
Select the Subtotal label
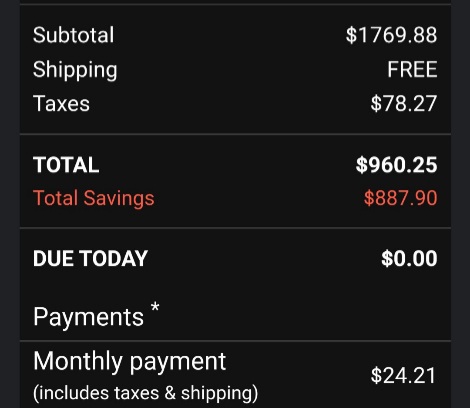73,35
